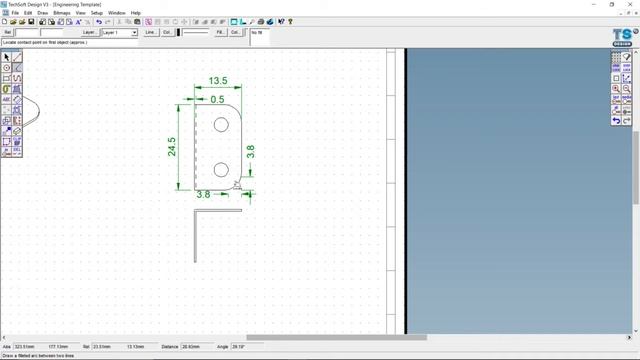Click the zoom in magnifier
The width and height of the screenshot is (640, 360).
pos(616,89)
